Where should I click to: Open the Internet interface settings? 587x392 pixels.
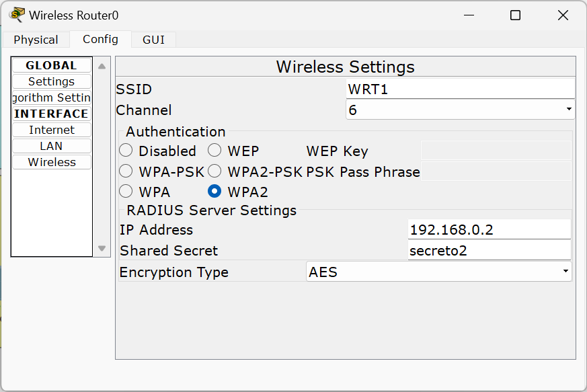(x=52, y=130)
